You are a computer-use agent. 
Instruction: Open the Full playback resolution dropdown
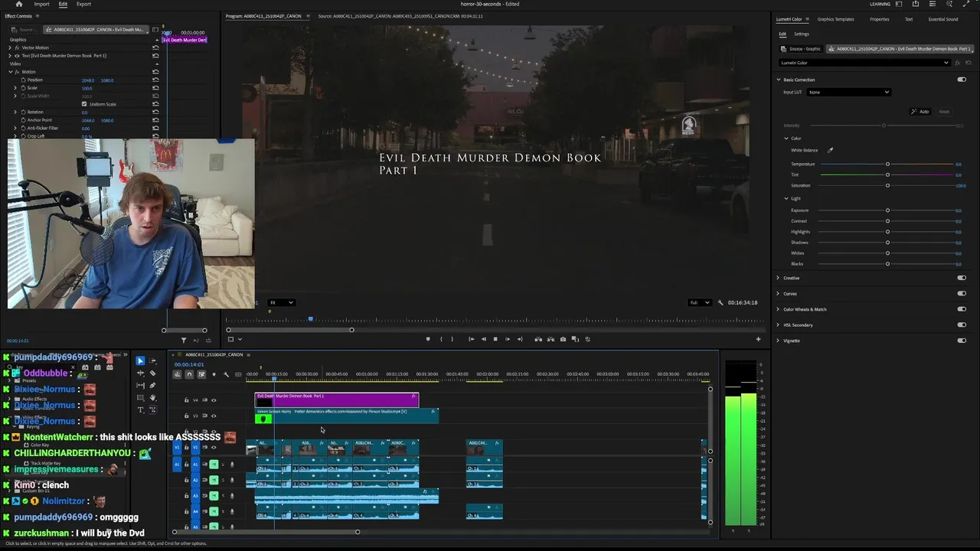tap(699, 302)
